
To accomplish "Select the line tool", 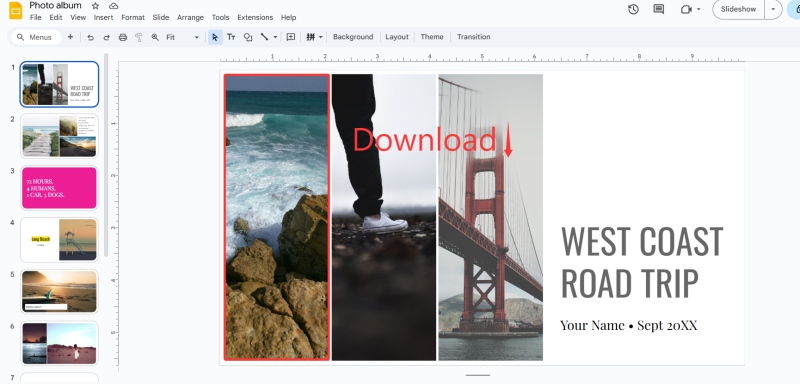I will tap(264, 37).
